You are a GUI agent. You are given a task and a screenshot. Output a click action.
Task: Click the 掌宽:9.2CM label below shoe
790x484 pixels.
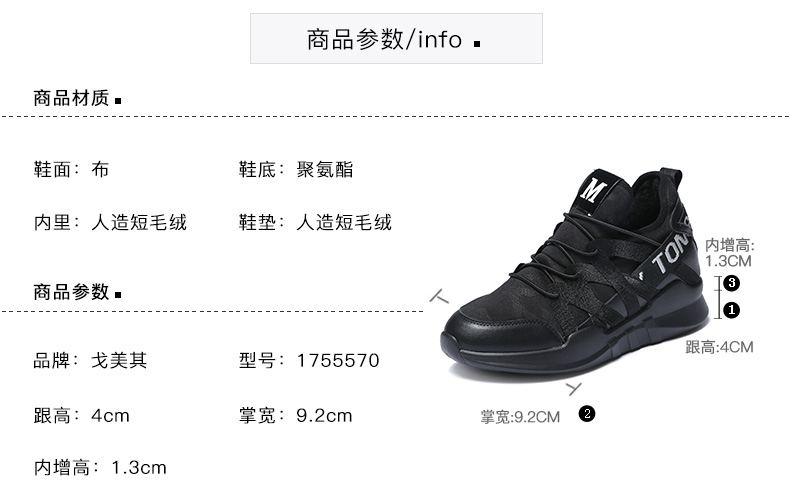pos(520,417)
